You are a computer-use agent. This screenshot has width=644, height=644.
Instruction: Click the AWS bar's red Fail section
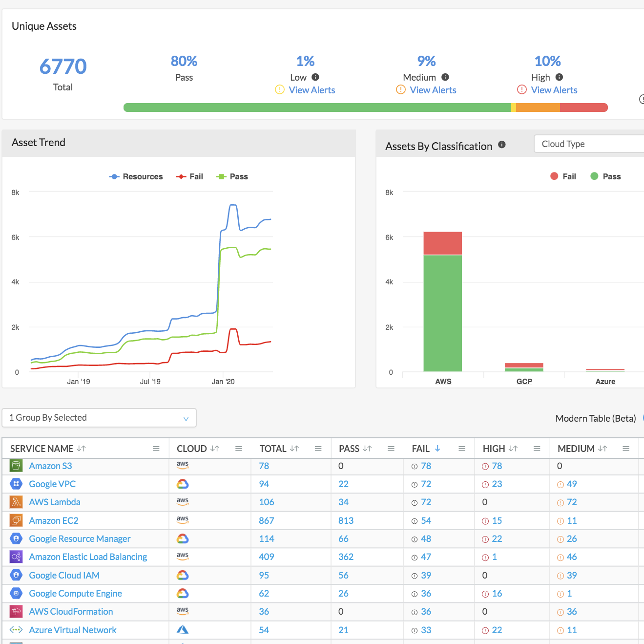(443, 243)
